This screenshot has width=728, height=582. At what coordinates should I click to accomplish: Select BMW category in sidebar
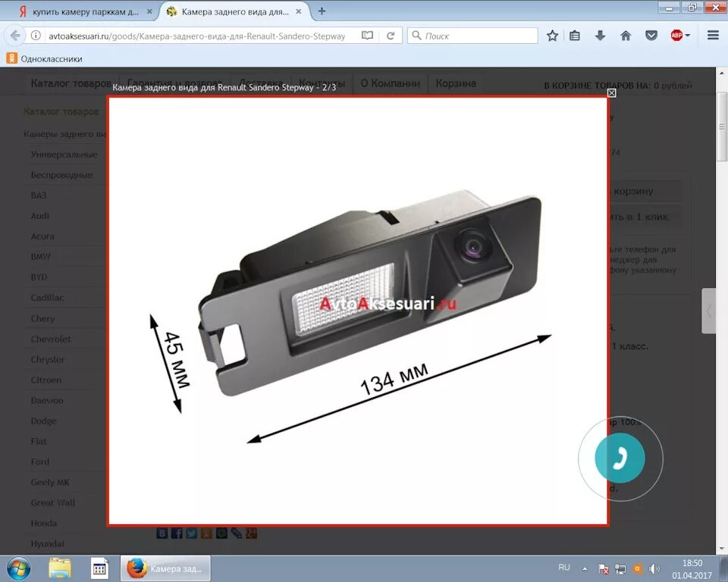pyautogui.click(x=40, y=257)
